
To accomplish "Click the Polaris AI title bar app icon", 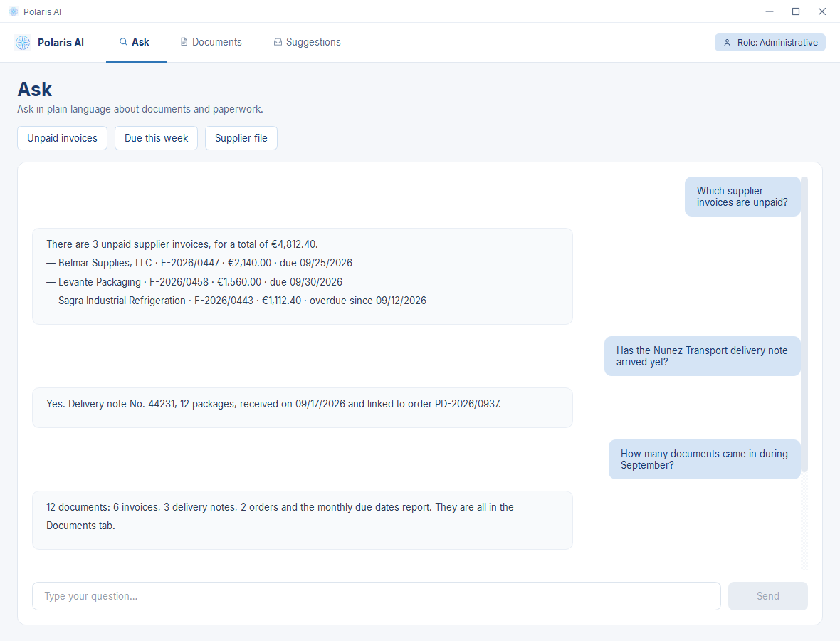I will pos(14,11).
